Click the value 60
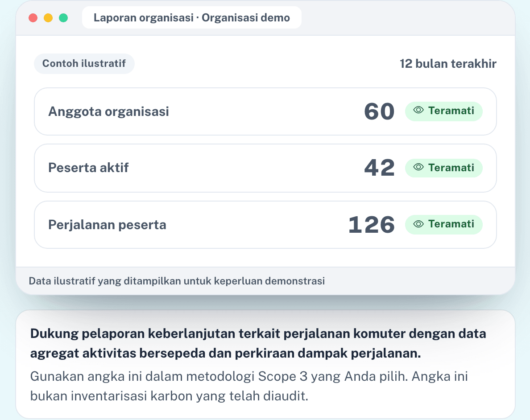The height and width of the screenshot is (420, 530). click(x=379, y=111)
